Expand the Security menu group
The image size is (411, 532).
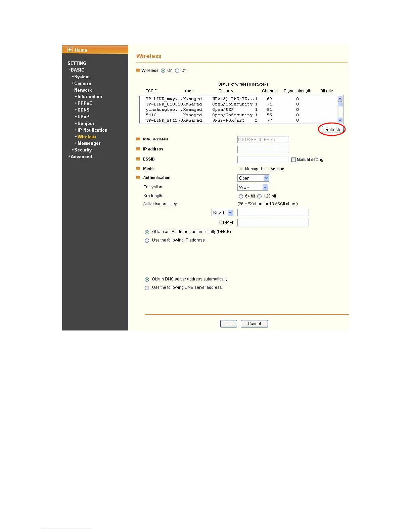(x=82, y=150)
